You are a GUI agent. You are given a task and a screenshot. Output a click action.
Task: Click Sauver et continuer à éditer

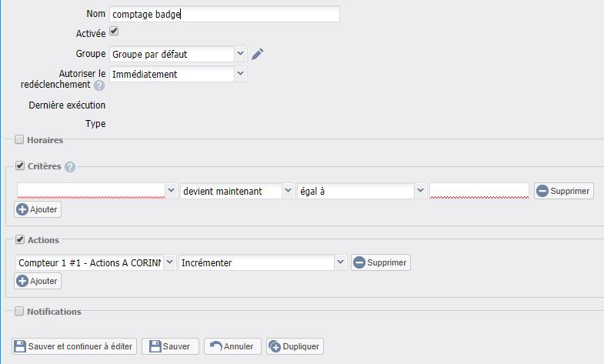pyautogui.click(x=75, y=346)
